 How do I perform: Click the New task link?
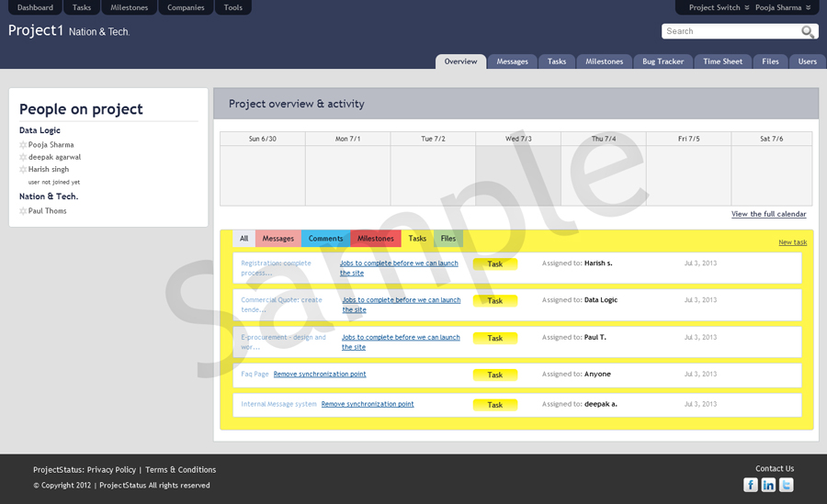click(792, 242)
